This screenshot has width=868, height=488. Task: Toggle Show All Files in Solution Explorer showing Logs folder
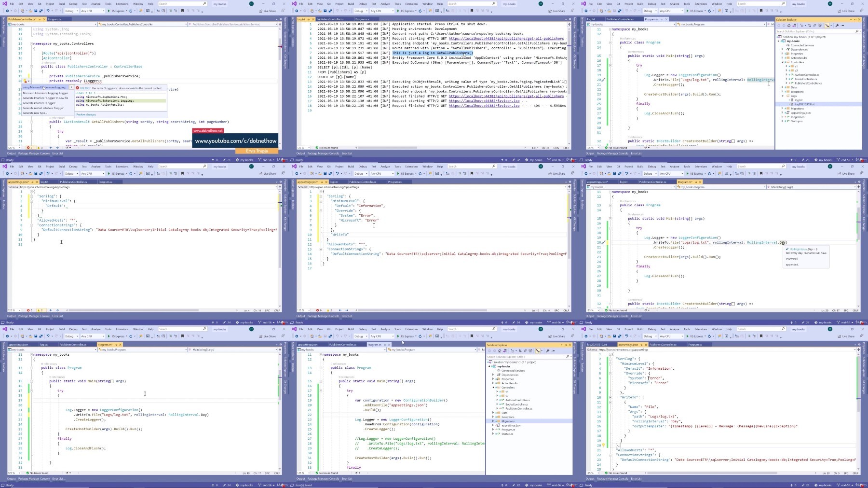[820, 26]
